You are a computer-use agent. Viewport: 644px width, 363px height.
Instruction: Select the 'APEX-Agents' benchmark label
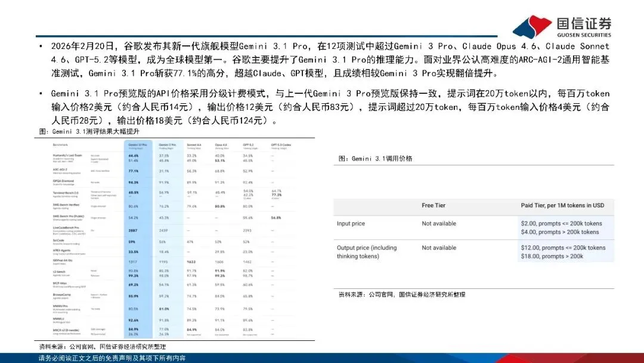(61, 250)
